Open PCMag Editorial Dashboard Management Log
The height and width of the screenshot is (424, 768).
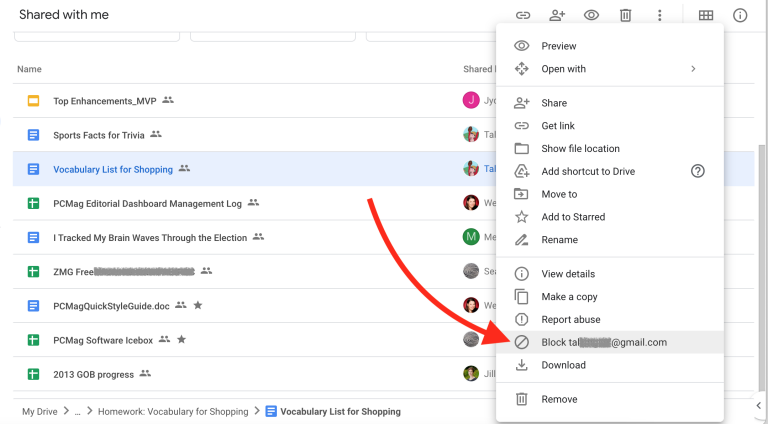click(x=147, y=204)
